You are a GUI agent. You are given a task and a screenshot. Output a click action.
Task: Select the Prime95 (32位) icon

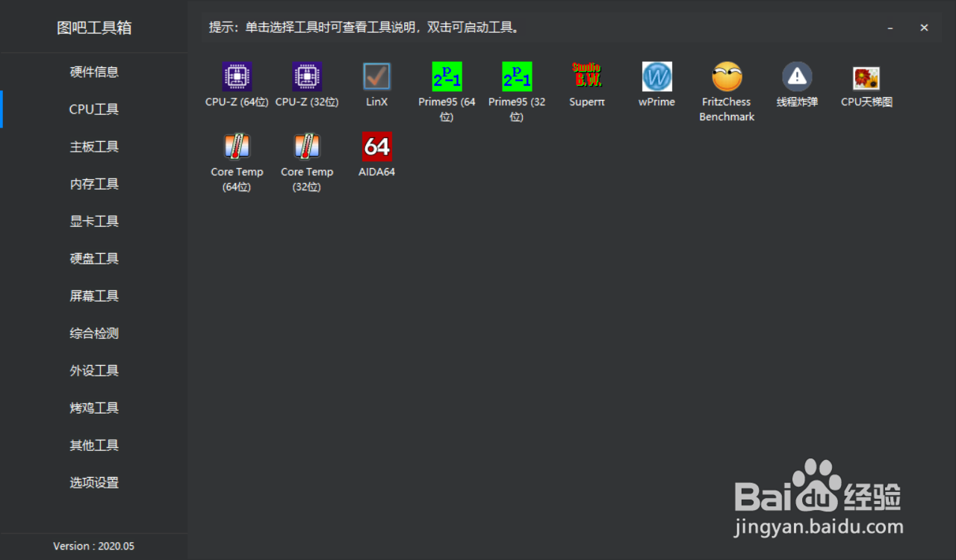(x=517, y=76)
